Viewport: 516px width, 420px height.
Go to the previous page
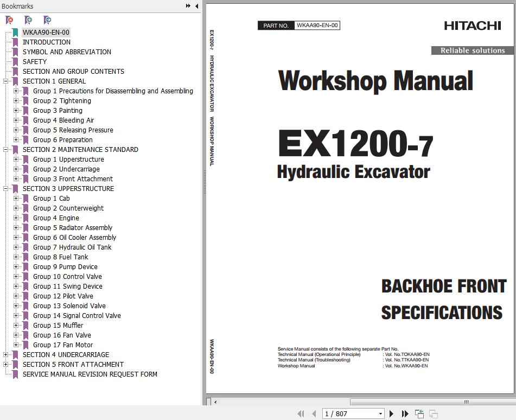click(x=314, y=413)
